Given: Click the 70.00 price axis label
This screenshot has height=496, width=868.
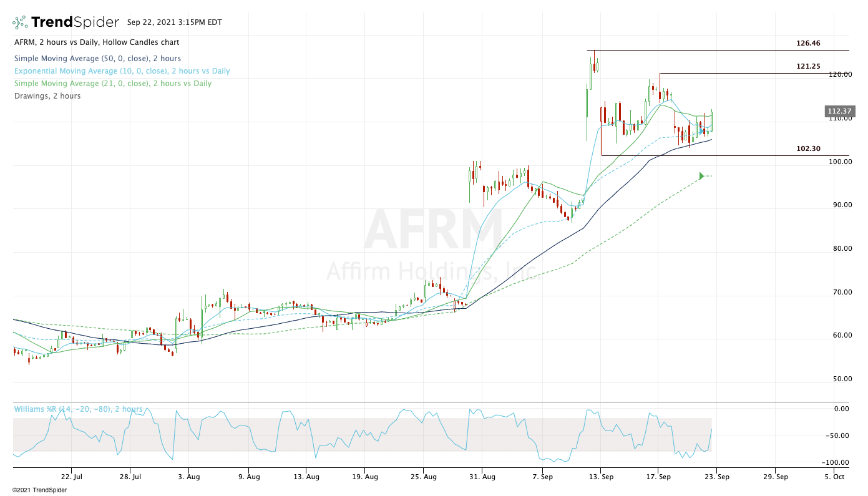Looking at the screenshot, I should coord(842,292).
